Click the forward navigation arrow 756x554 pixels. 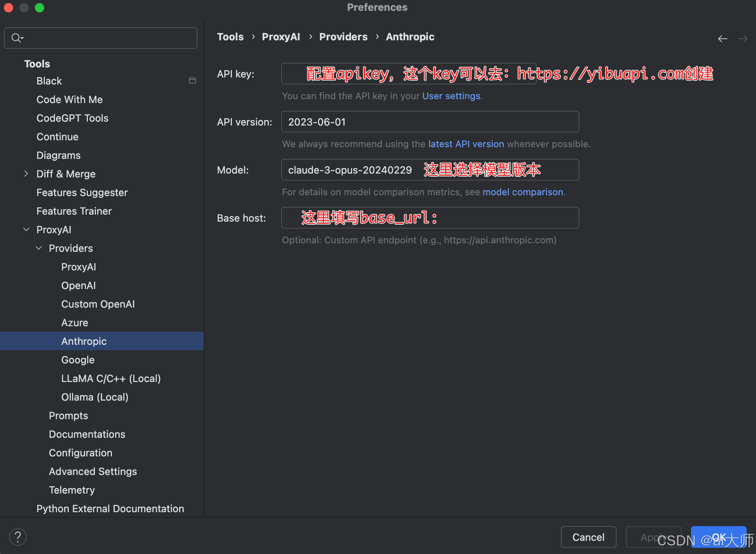[x=742, y=39]
